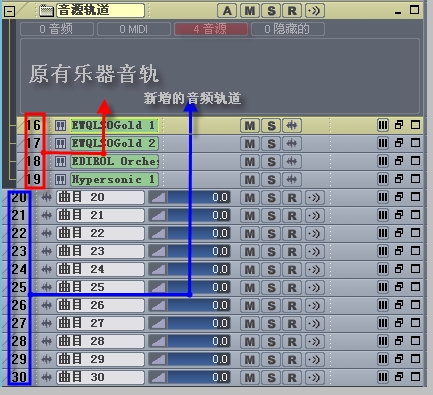
Task: Solo the EWQLSOGold 2 track
Action: pyautogui.click(x=271, y=144)
